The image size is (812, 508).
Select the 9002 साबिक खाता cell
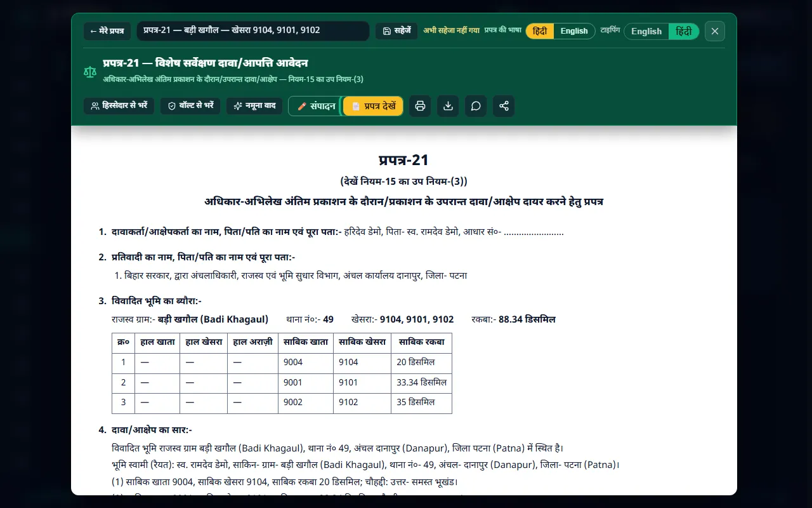tap(306, 403)
